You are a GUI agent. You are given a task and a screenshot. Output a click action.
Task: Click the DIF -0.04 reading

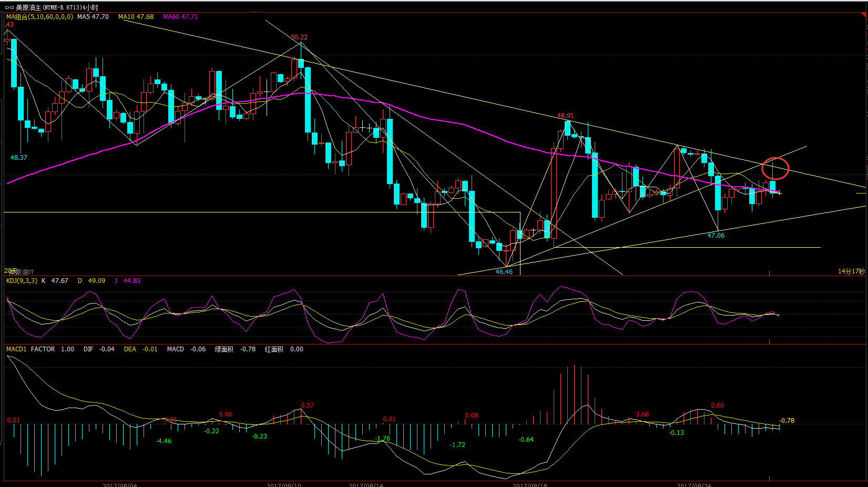click(99, 349)
